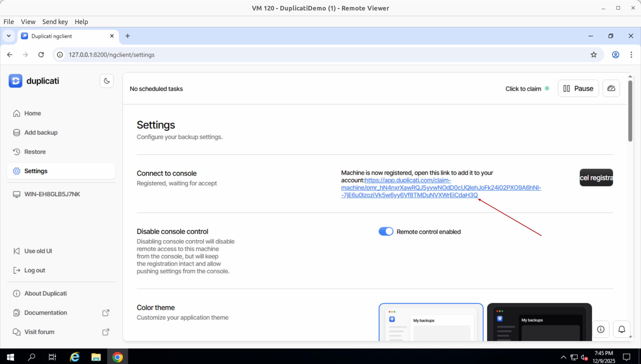The height and width of the screenshot is (364, 641).
Task: Open Add backup in sidebar
Action: pyautogui.click(x=41, y=132)
